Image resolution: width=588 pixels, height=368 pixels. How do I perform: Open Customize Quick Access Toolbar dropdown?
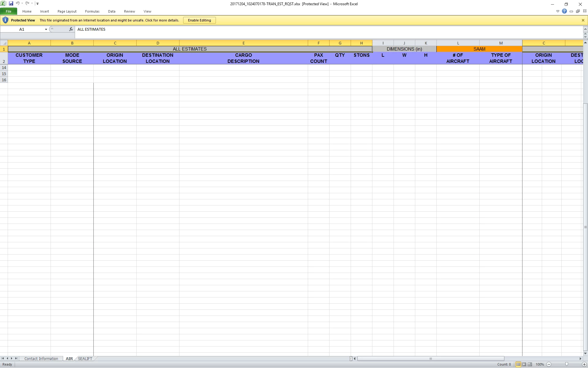37,4
